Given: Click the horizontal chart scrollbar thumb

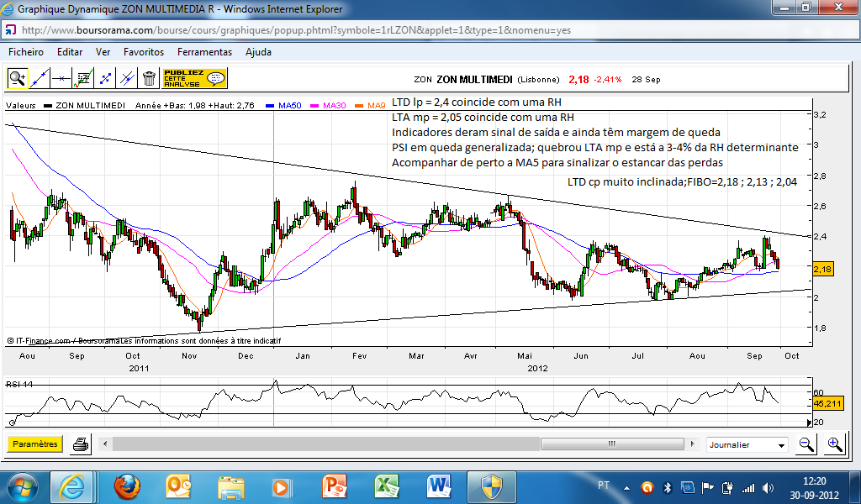Looking at the screenshot, I should pos(612,444).
